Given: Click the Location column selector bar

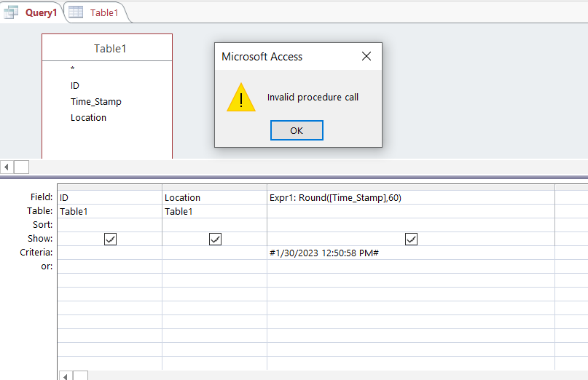Looking at the screenshot, I should tap(215, 187).
